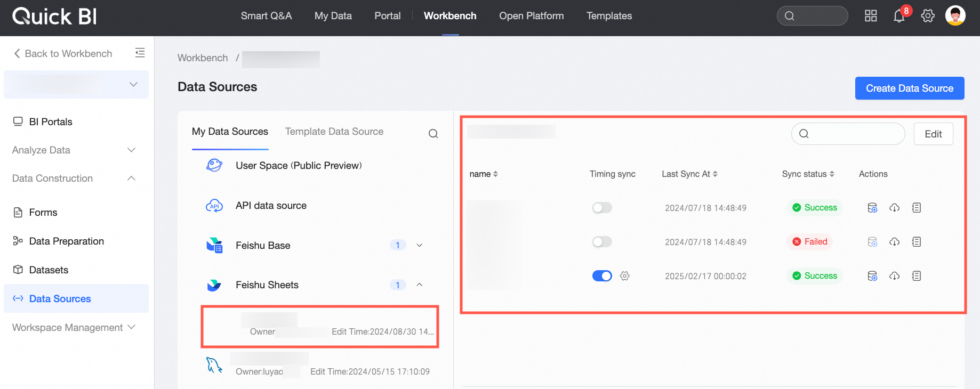Open log icon in first Success row
This screenshot has height=389, width=980.
(x=917, y=208)
